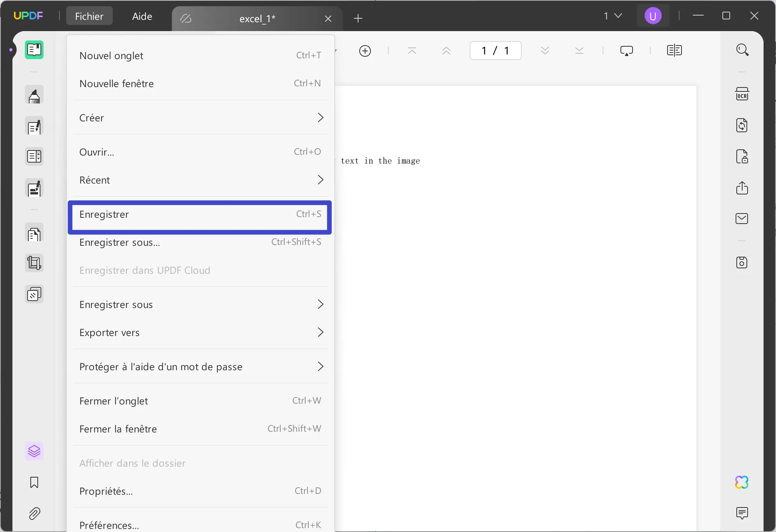The width and height of the screenshot is (776, 532).
Task: Click the zoom in plus icon
Action: click(x=365, y=51)
